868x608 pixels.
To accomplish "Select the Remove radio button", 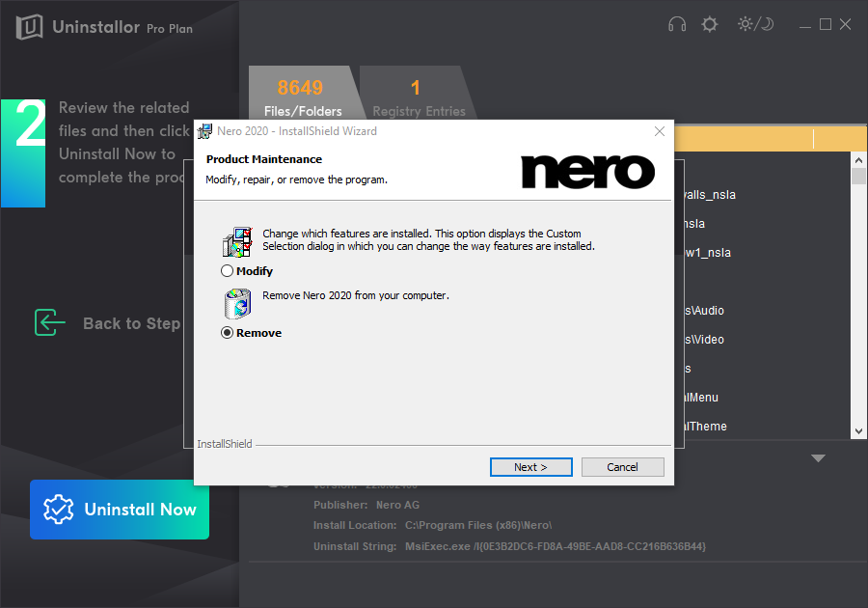I will coord(227,333).
